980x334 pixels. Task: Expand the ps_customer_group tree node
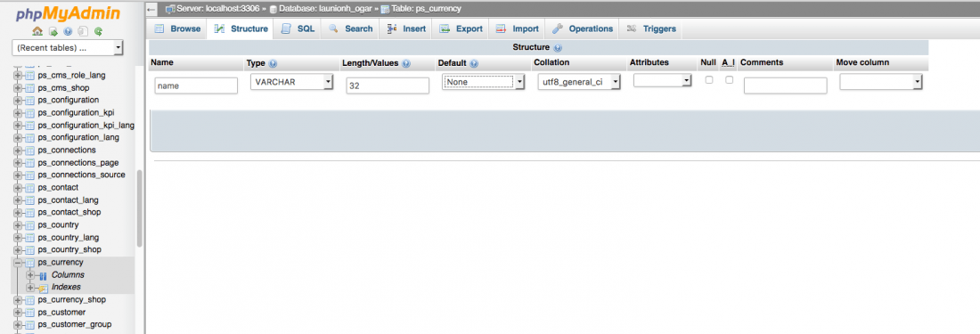coord(18,324)
